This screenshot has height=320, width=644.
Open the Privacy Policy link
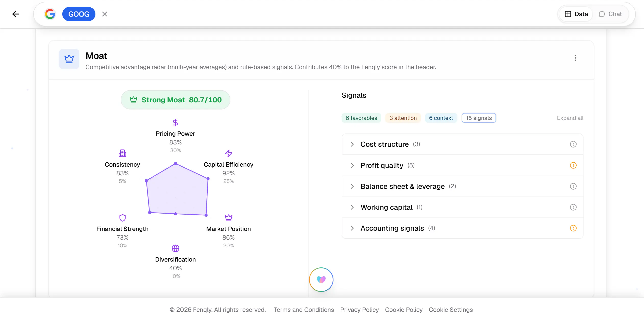tap(359, 310)
